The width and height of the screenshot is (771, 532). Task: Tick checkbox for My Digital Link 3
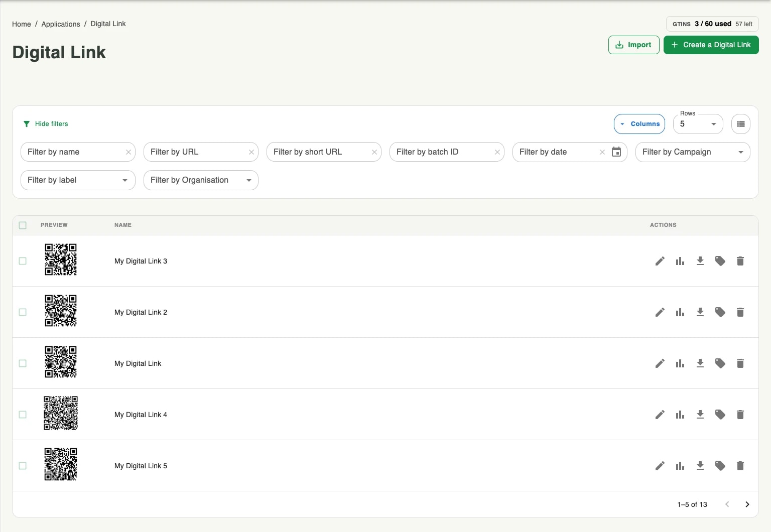tap(23, 261)
